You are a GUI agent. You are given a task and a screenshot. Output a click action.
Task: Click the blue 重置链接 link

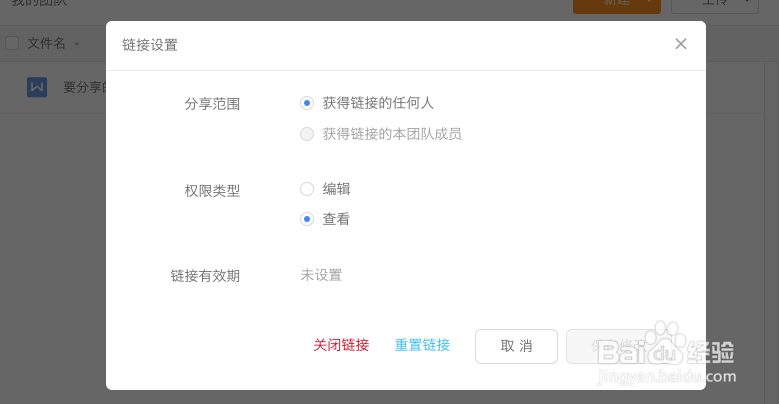point(422,345)
